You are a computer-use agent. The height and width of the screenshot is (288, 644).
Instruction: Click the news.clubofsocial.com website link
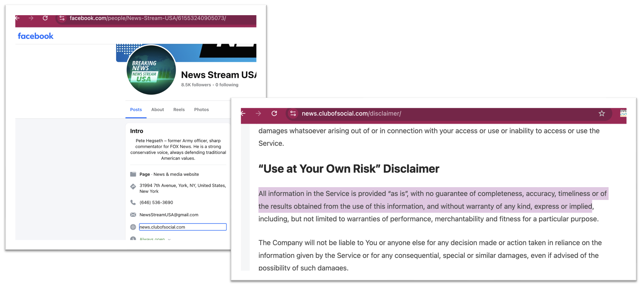[x=162, y=227]
